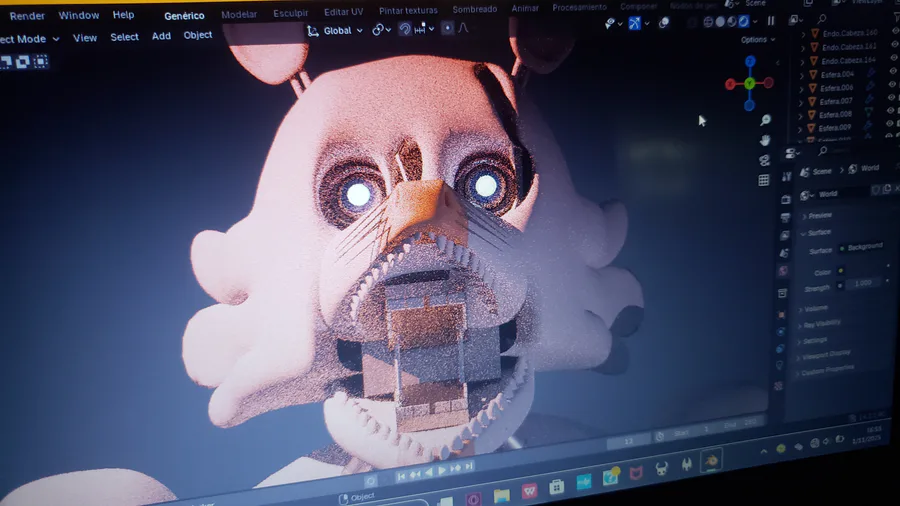Open the Render menu
Image resolution: width=900 pixels, height=506 pixels.
coord(27,15)
